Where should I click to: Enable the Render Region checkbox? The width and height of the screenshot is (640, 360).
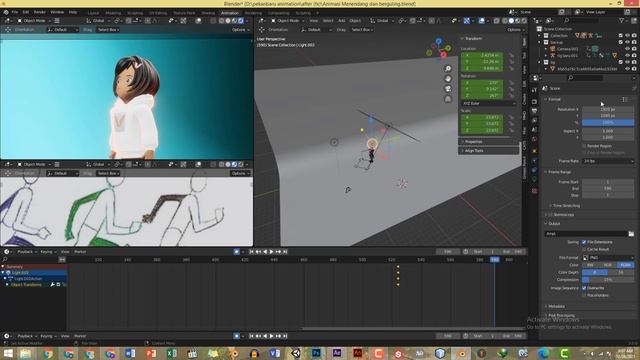584,146
